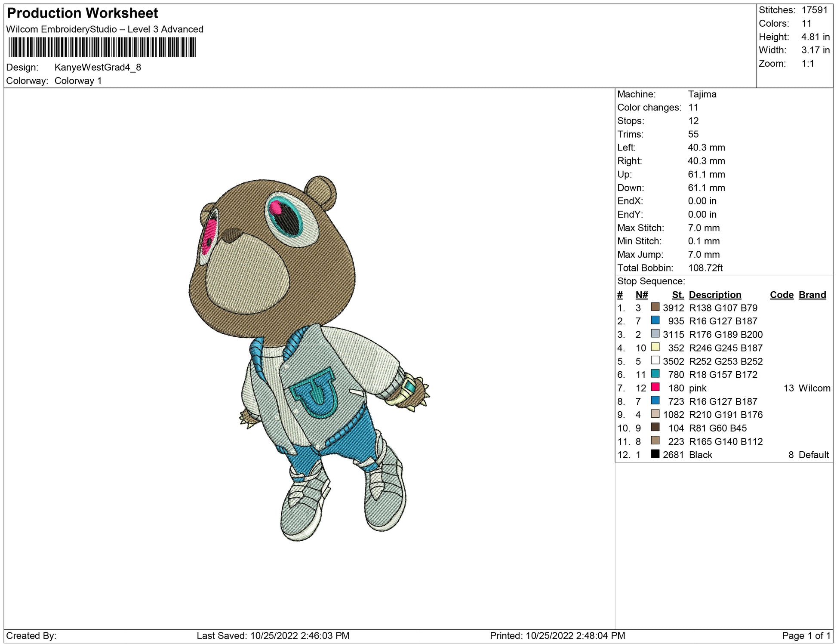Click the teal swatch in stop 6
The image size is (837, 644).
pyautogui.click(x=655, y=373)
